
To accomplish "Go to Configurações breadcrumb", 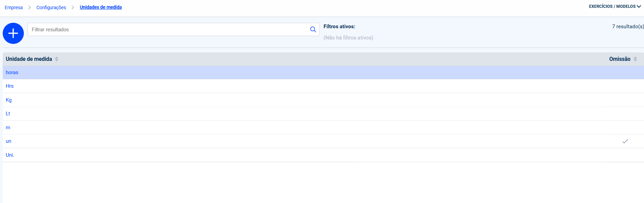I will pos(51,7).
